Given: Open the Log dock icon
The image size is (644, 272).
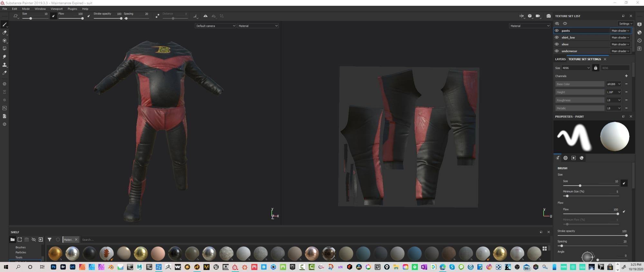Looking at the screenshot, I should click(x=639, y=49).
